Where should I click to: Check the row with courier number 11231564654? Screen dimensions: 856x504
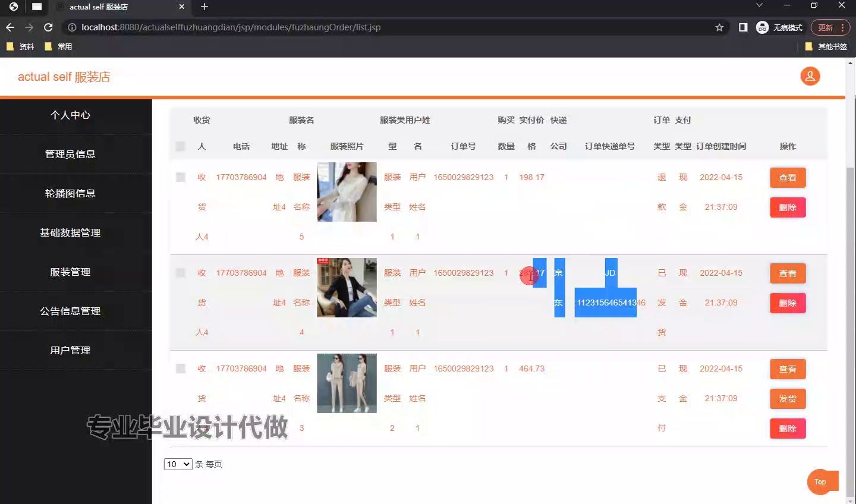181,273
